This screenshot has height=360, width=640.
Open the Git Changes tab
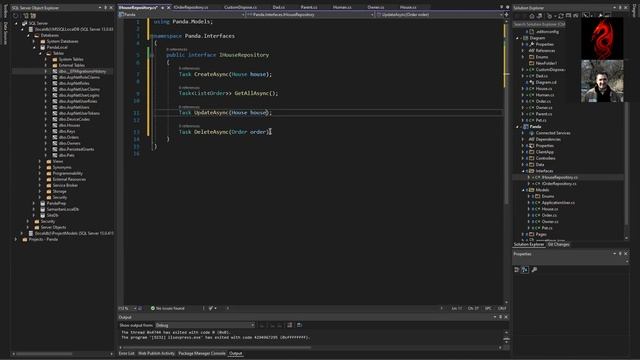click(x=558, y=244)
